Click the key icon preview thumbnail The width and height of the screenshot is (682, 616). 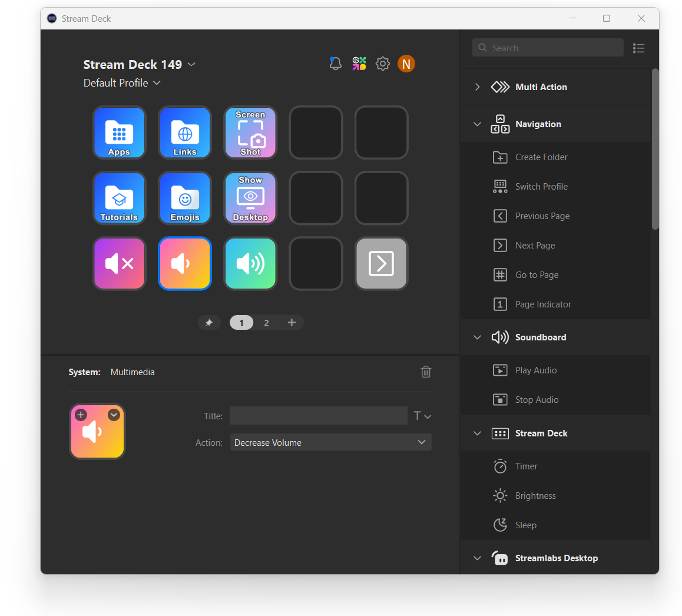pos(97,432)
